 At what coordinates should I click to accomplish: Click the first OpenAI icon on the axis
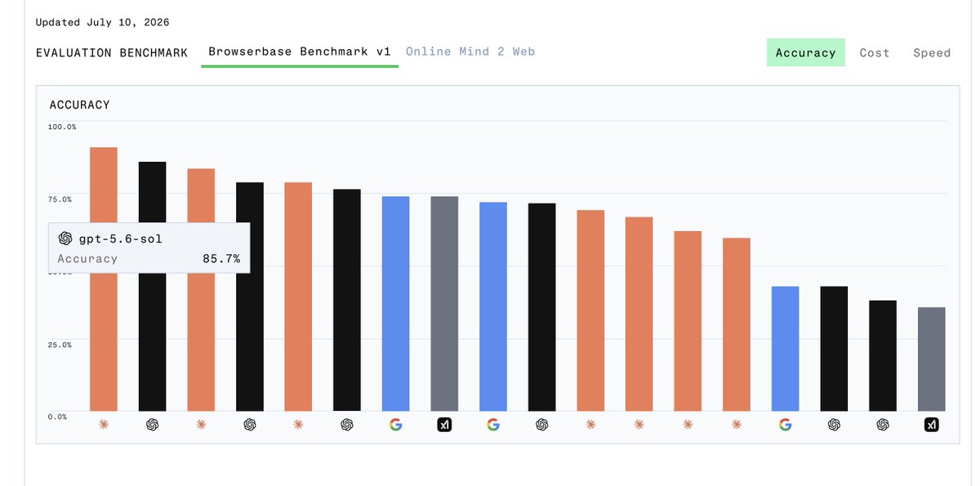pos(152,425)
